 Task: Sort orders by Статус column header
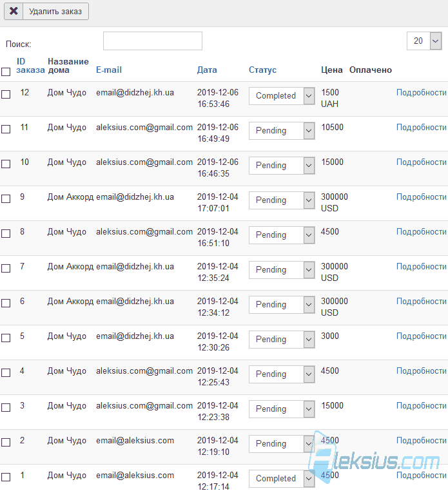pos(262,70)
